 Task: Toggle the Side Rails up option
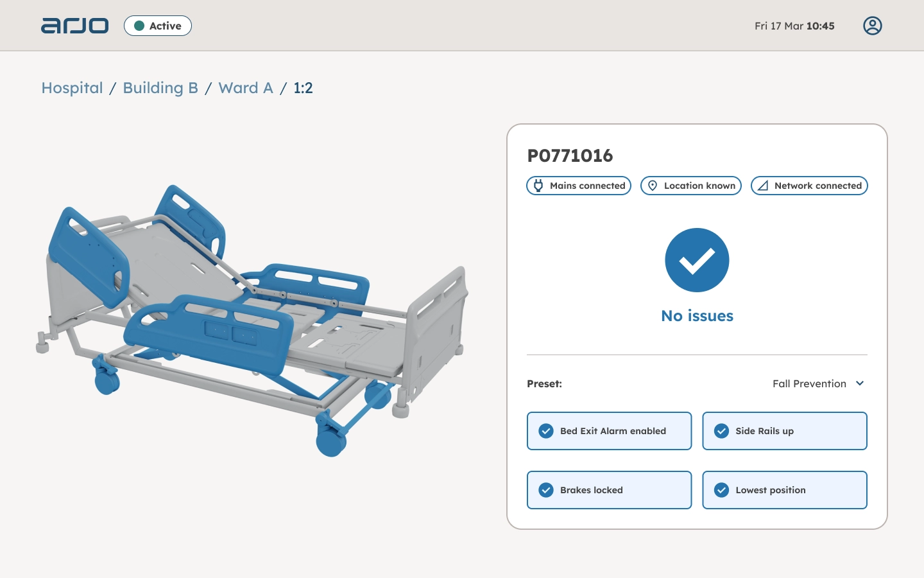[784, 431]
